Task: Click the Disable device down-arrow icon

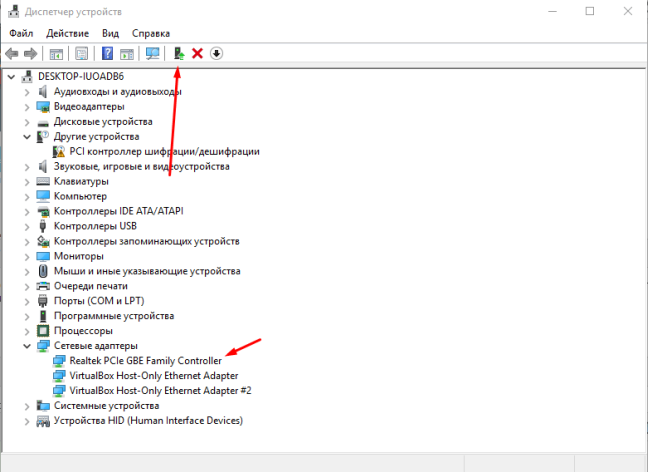Action: coord(217,54)
